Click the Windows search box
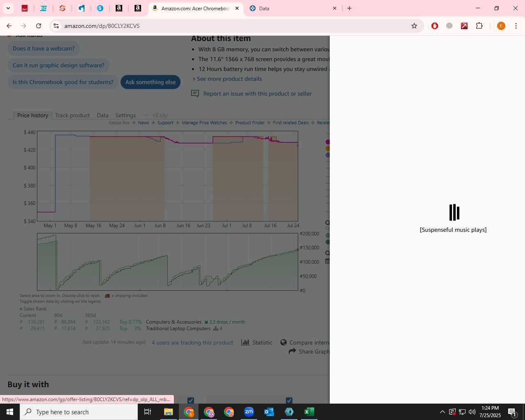This screenshot has height=420, width=525. point(79,412)
